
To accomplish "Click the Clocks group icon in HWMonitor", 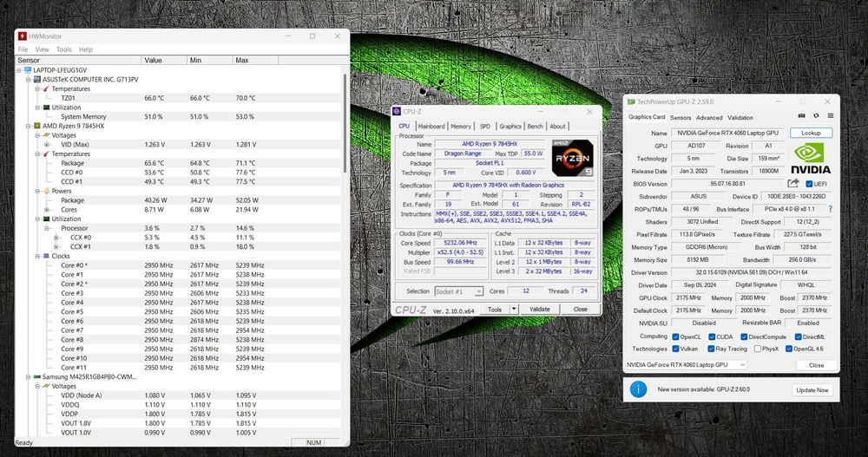I will tap(47, 256).
